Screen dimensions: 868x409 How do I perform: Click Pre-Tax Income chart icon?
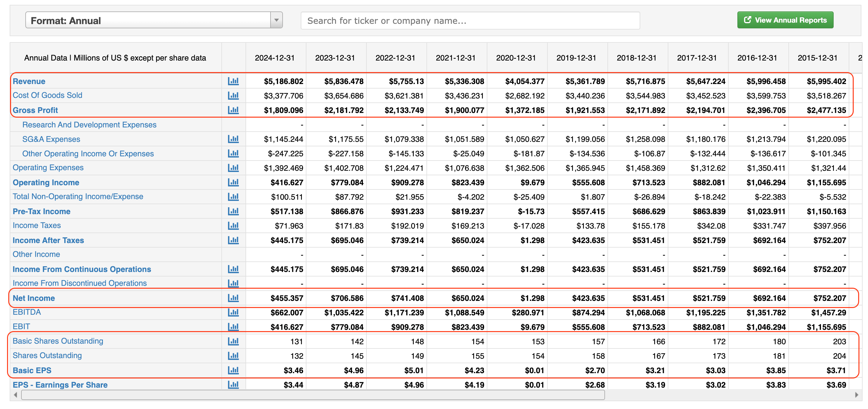[x=233, y=211]
